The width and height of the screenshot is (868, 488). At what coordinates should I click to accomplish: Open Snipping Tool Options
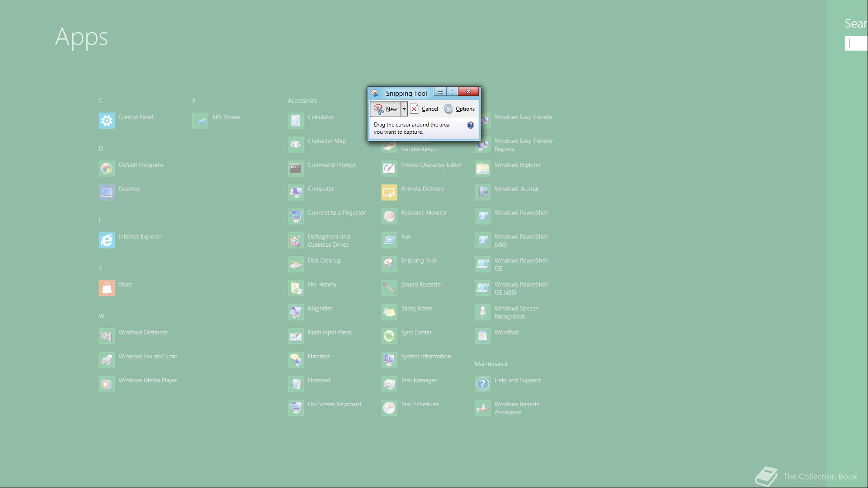click(x=459, y=109)
